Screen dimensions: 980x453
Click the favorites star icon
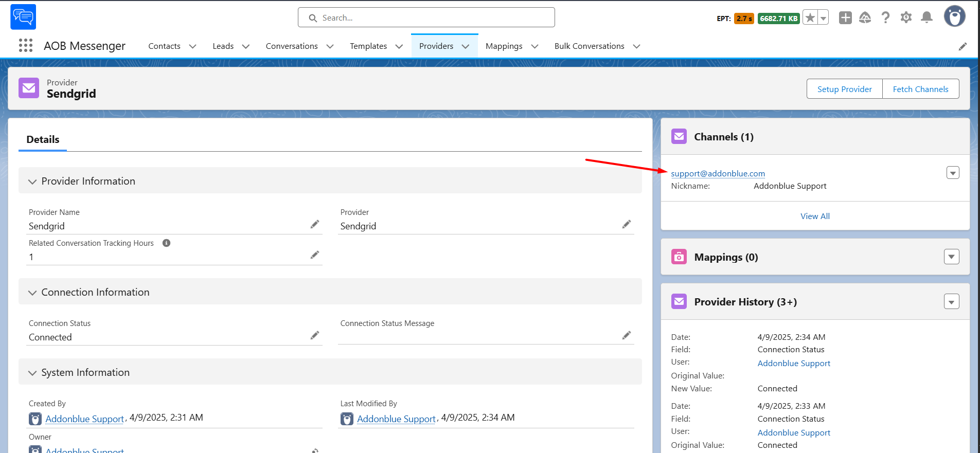click(810, 18)
